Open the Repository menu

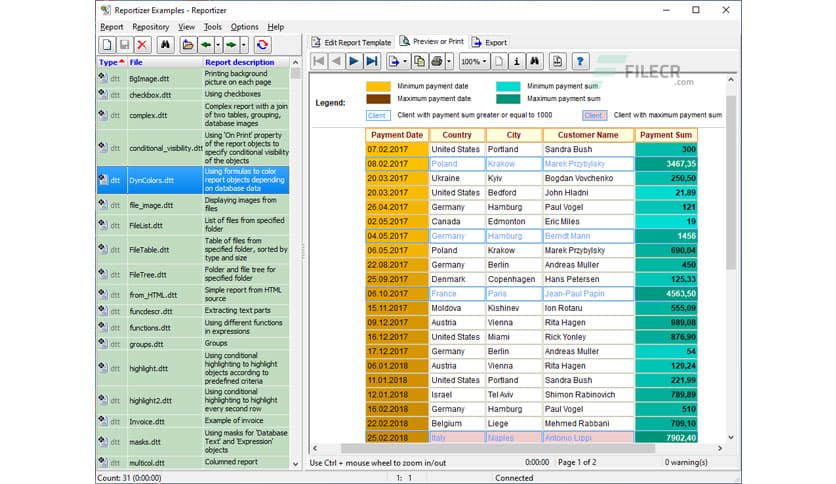coord(151,27)
